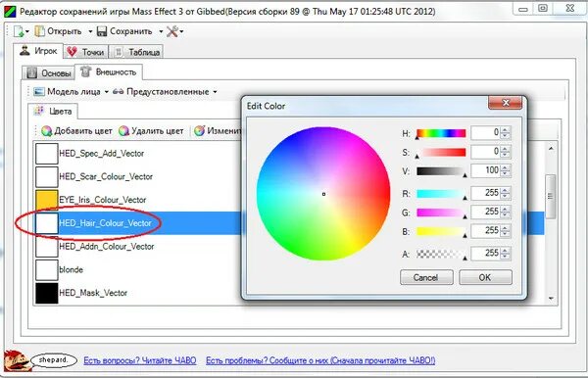Click the A field spinner arrows
The image size is (588, 378).
coord(505,254)
